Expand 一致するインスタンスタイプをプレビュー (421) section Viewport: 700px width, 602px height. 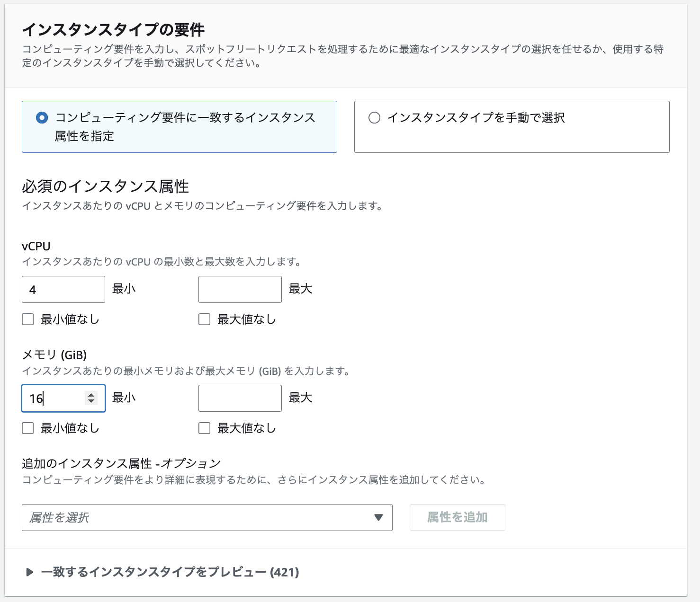170,572
